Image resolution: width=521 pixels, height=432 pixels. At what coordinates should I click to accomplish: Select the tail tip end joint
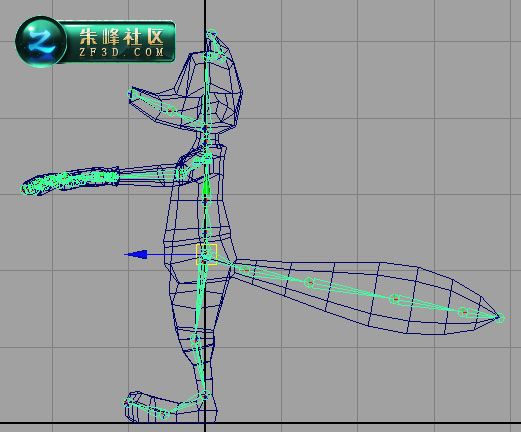coord(500,318)
